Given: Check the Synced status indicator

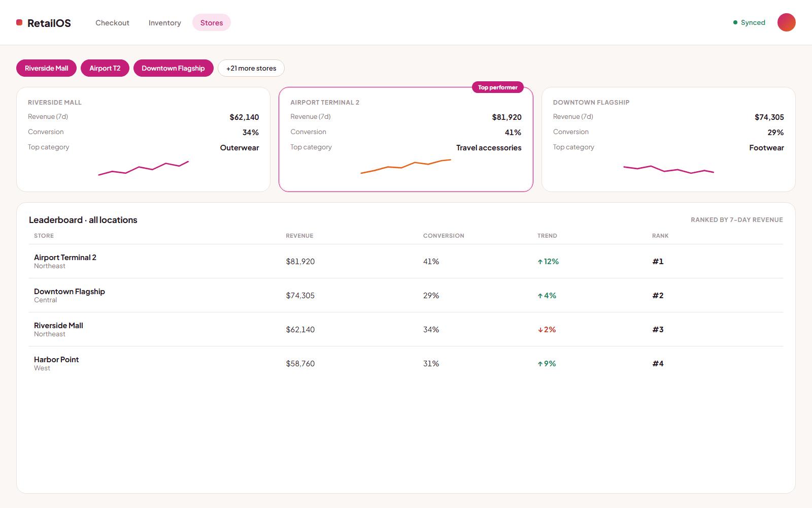Looking at the screenshot, I should (749, 22).
